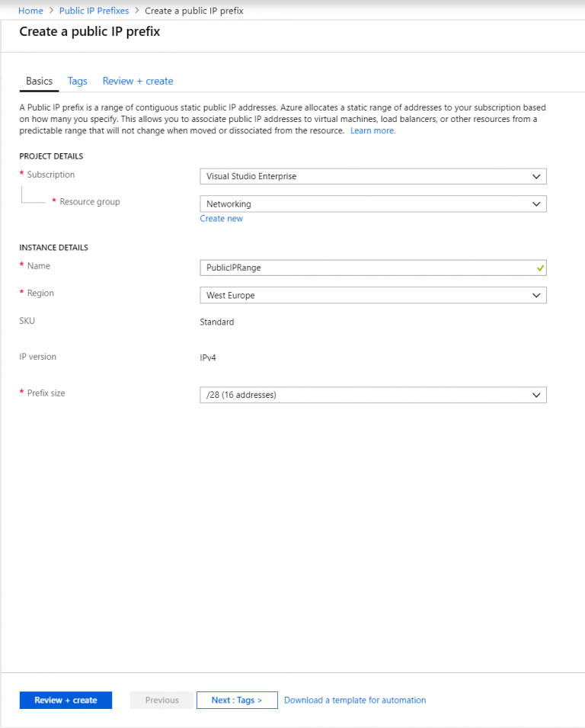The height and width of the screenshot is (728, 585).
Task: Stay on the Basics tab
Action: (39, 81)
